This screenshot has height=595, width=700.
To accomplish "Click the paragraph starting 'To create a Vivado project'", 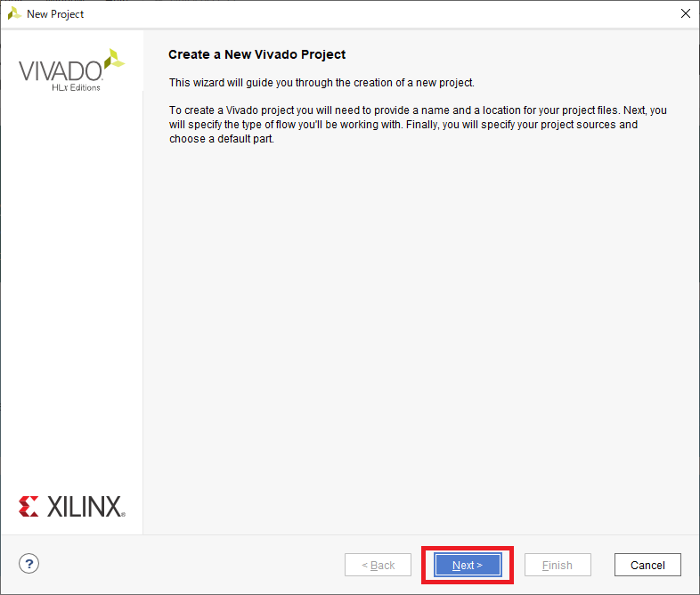I will point(418,125).
